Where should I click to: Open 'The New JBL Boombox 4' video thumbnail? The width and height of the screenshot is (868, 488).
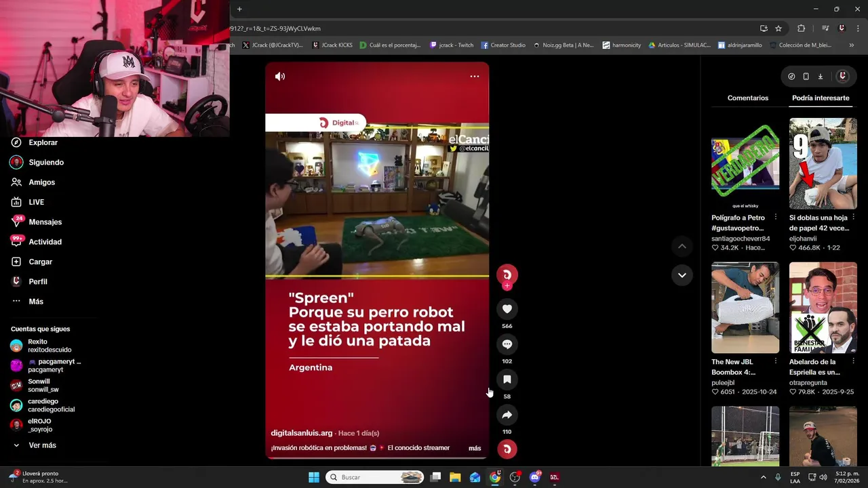745,308
